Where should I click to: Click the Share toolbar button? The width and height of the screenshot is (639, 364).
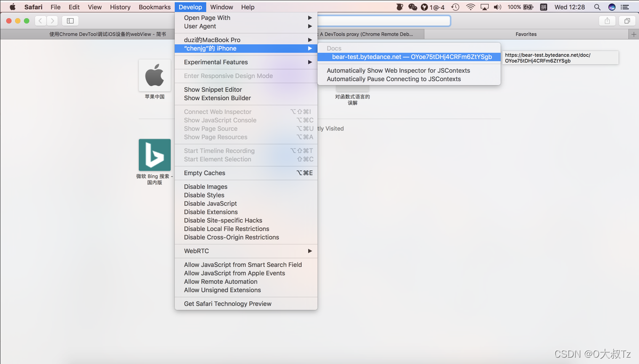[x=607, y=21]
